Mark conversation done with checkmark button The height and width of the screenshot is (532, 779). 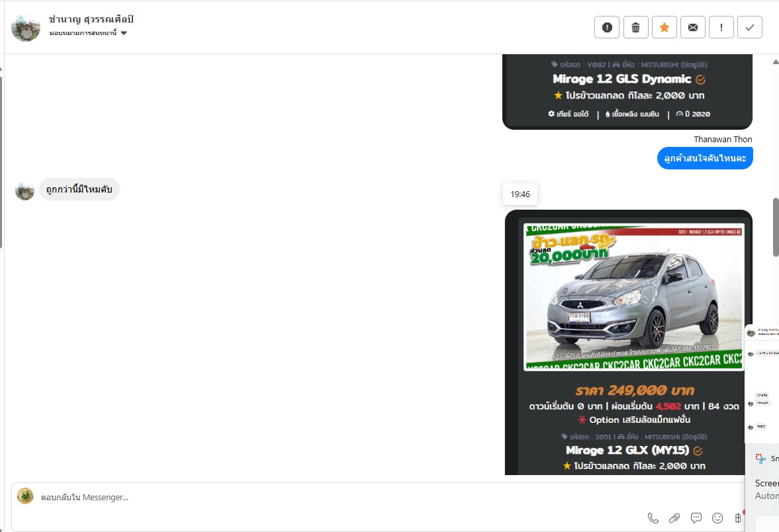pyautogui.click(x=749, y=27)
